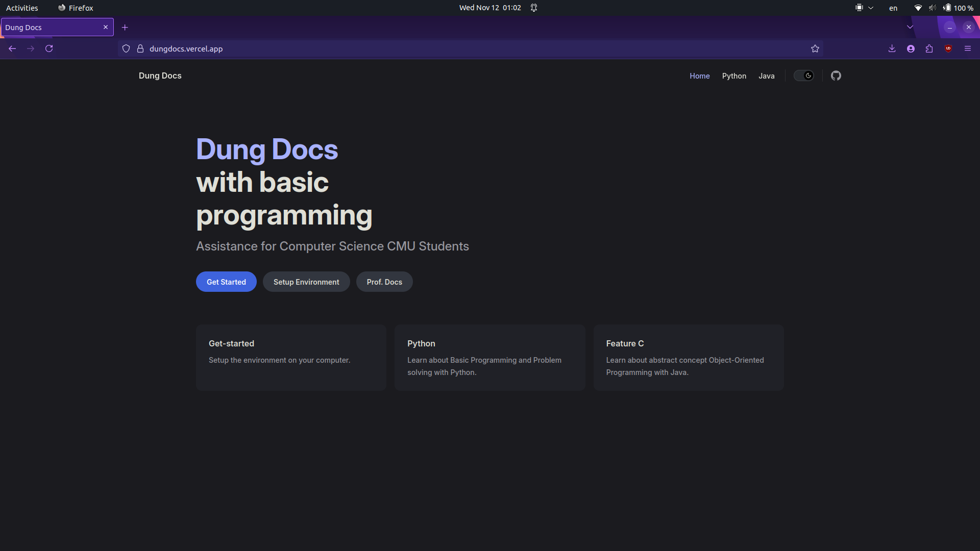
Task: Click the site security padlock icon
Action: point(140,48)
